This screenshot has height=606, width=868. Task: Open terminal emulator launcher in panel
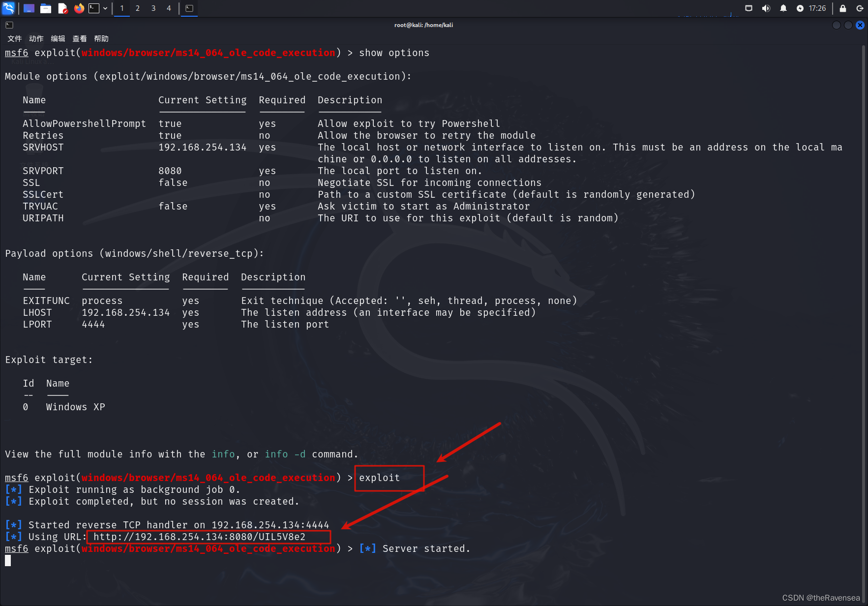94,8
